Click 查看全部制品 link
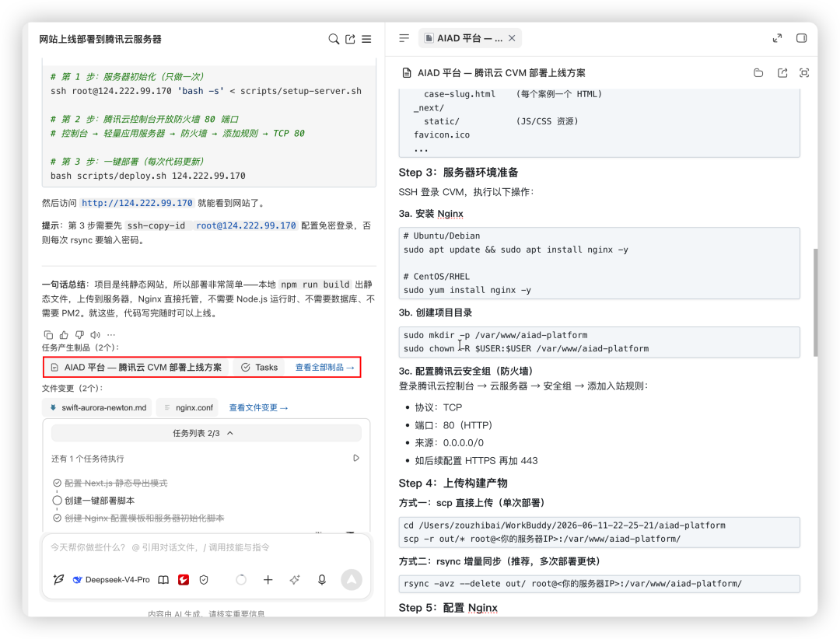Image resolution: width=840 pixels, height=639 pixels. (324, 368)
